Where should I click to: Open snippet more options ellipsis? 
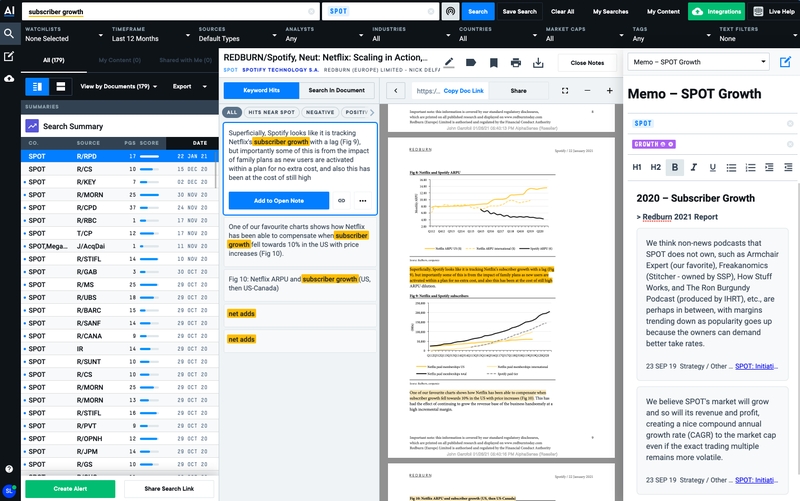click(x=363, y=201)
